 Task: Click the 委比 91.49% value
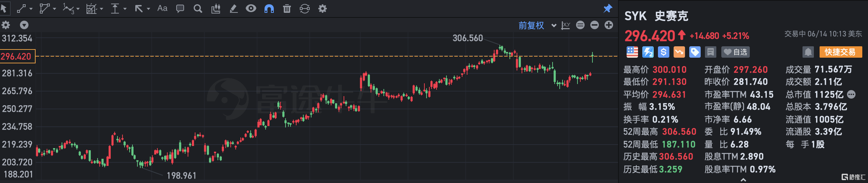pos(746,132)
